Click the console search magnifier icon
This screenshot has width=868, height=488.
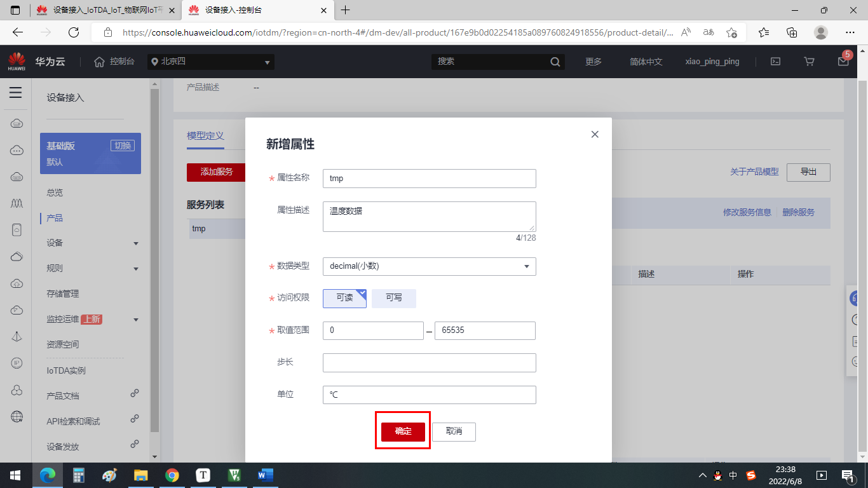click(555, 62)
